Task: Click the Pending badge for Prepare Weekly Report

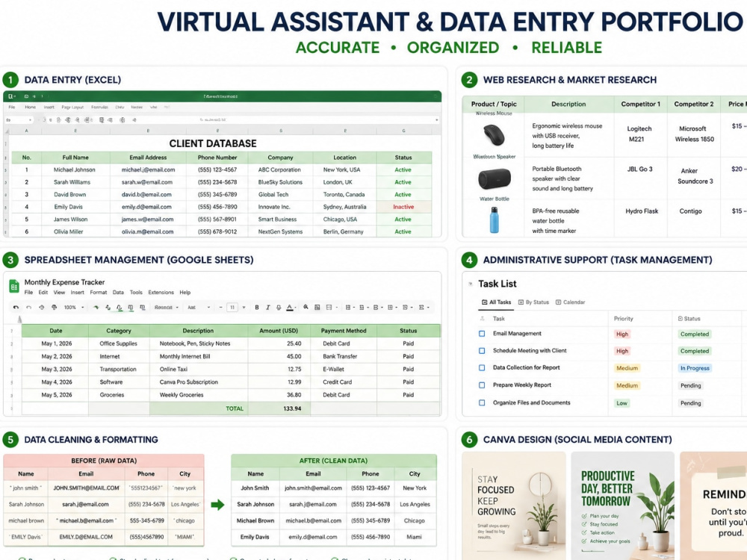Action: coord(690,385)
